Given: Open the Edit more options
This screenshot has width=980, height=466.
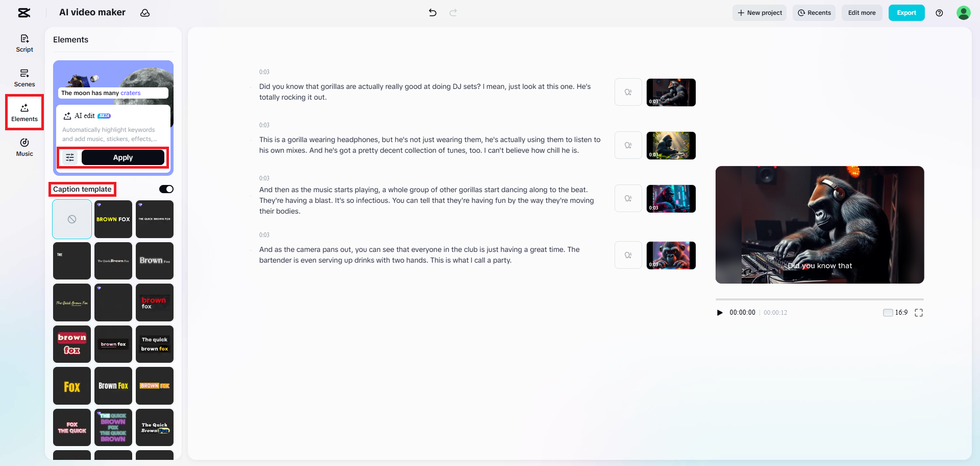Looking at the screenshot, I should (862, 13).
